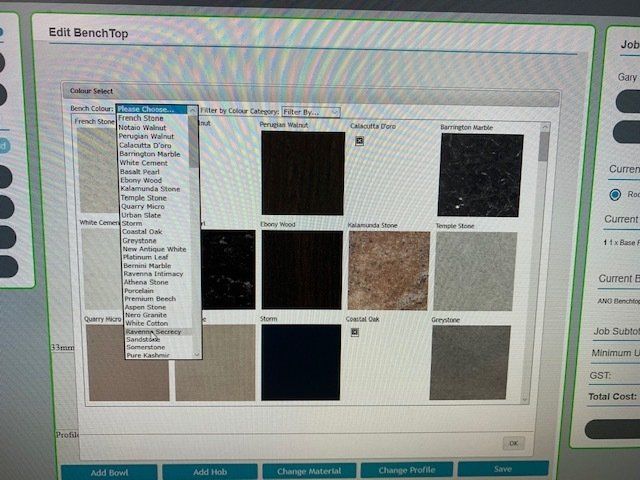Select Urban Slate list option

pos(141,215)
